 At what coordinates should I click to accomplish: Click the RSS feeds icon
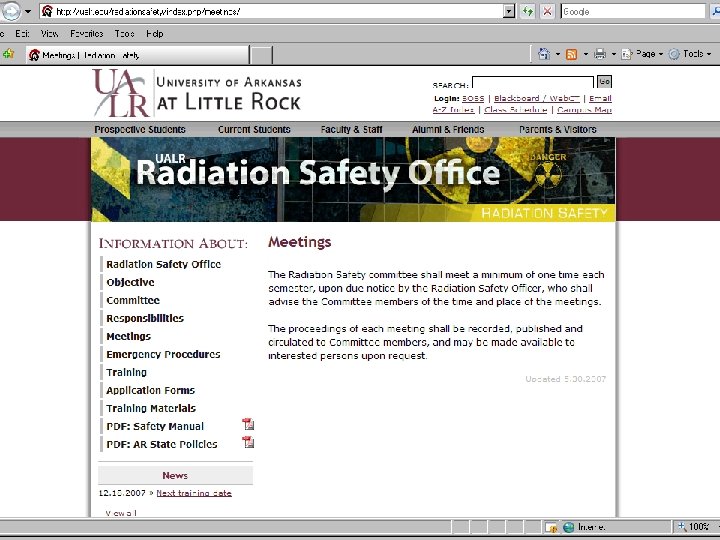572,55
